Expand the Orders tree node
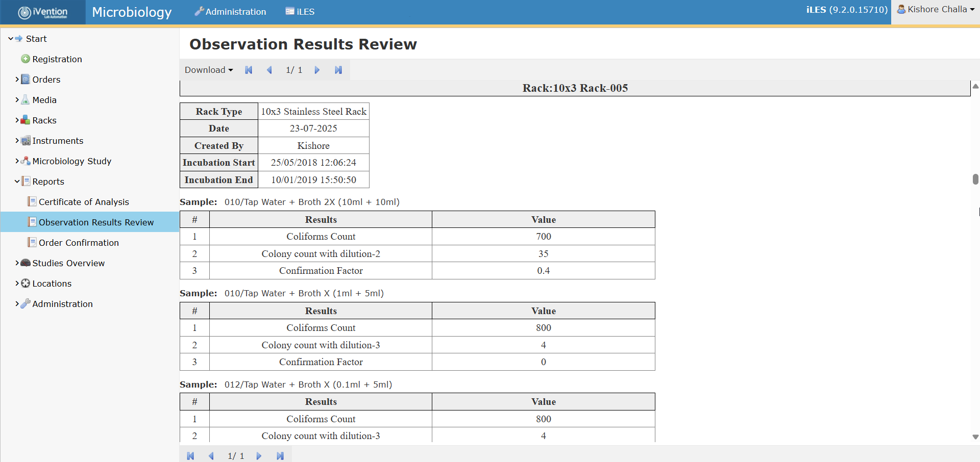980x462 pixels. (x=17, y=80)
